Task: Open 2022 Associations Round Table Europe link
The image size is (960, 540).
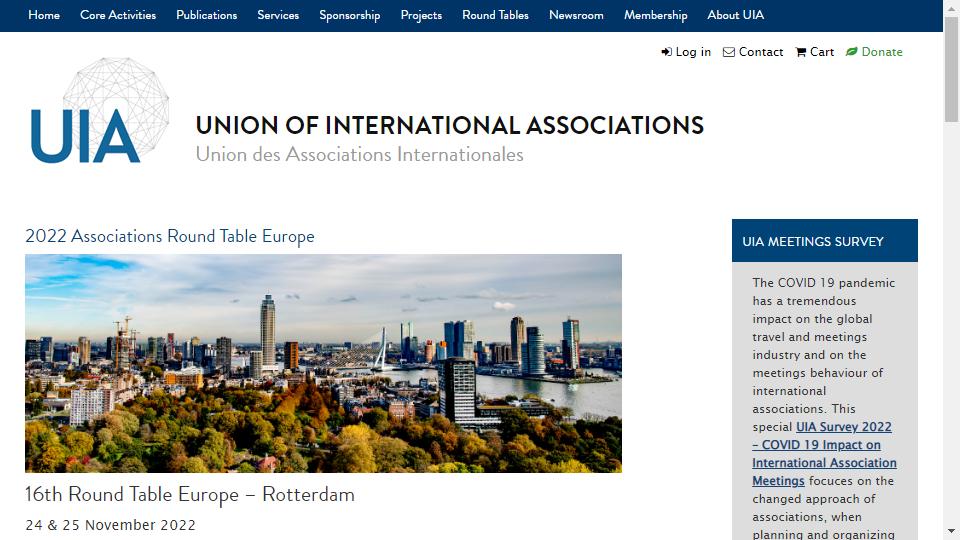Action: (170, 236)
